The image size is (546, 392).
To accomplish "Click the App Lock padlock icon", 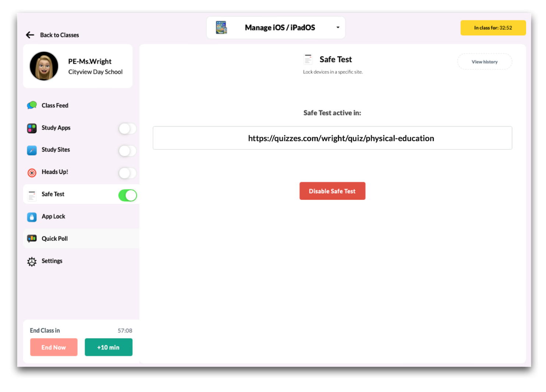I will tap(32, 217).
